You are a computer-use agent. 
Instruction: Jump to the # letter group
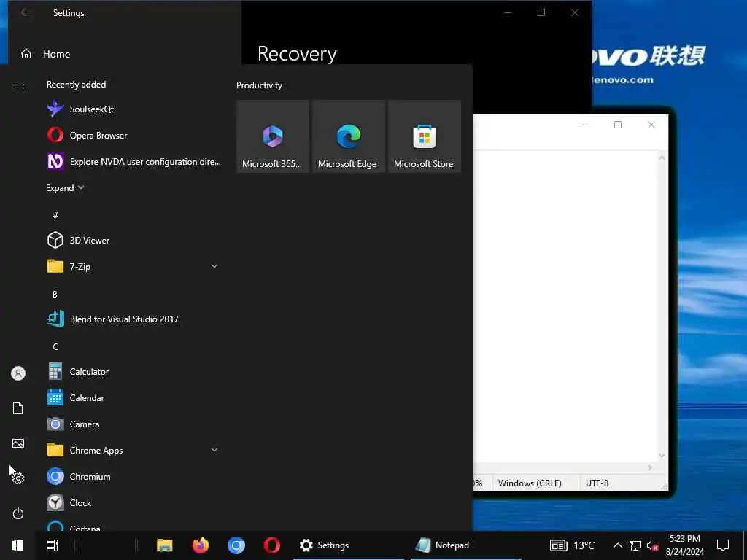coord(55,215)
